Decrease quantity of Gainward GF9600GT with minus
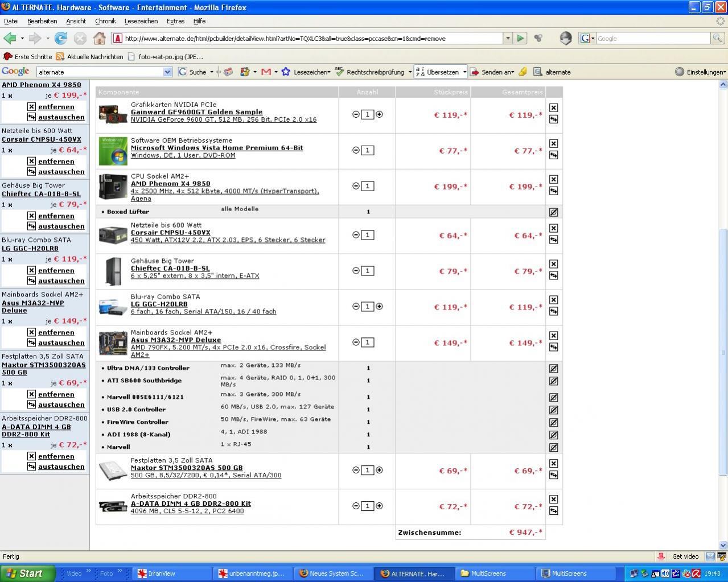 point(356,114)
